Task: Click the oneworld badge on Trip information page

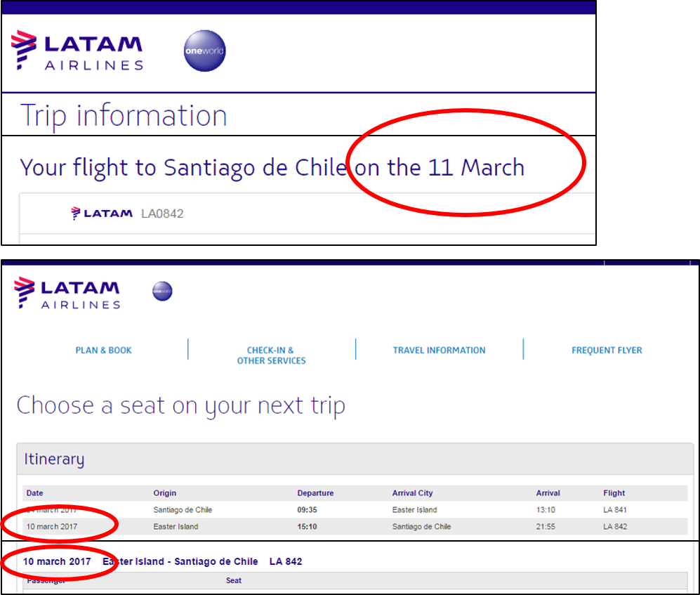Action: point(204,51)
